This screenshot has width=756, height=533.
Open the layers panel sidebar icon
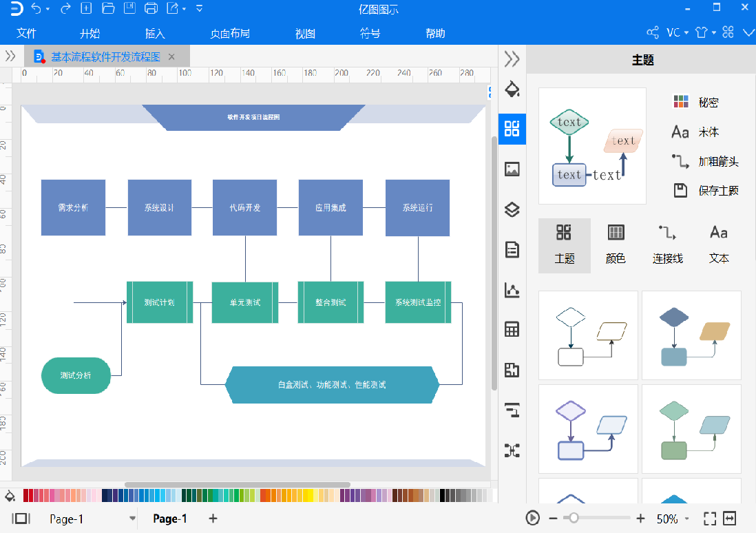pyautogui.click(x=512, y=210)
